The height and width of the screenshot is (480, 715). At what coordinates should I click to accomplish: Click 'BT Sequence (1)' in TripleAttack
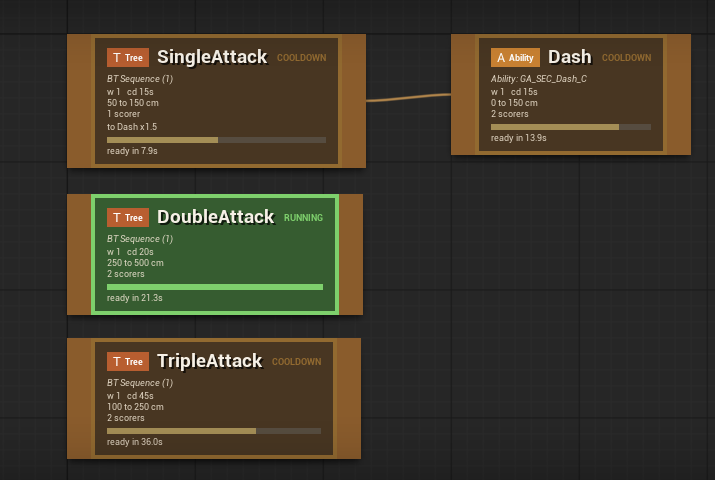click(140, 383)
